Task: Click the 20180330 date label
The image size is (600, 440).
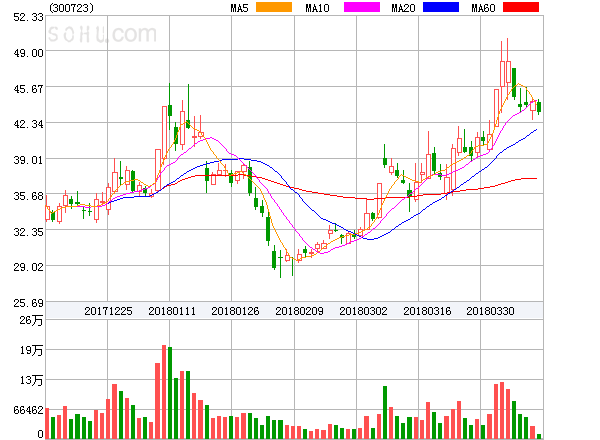Action: [x=490, y=311]
